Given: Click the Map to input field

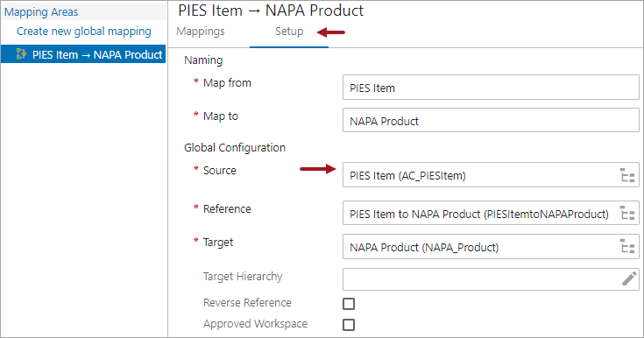Looking at the screenshot, I should point(491,120).
